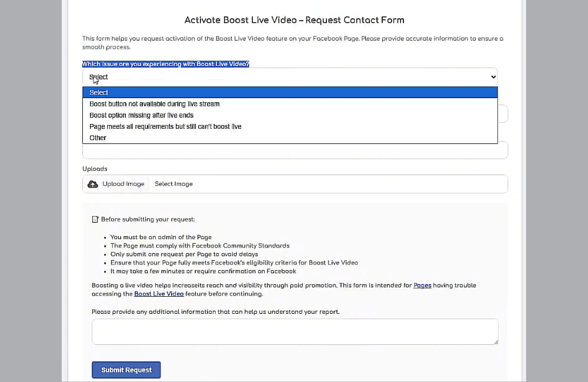Click the Upload Image button
The height and width of the screenshot is (382, 588).
click(116, 183)
